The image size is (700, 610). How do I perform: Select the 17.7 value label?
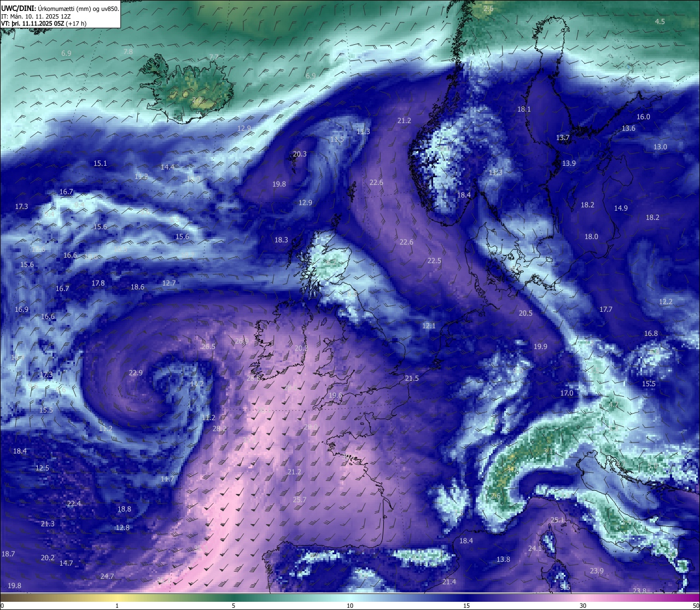(x=606, y=309)
